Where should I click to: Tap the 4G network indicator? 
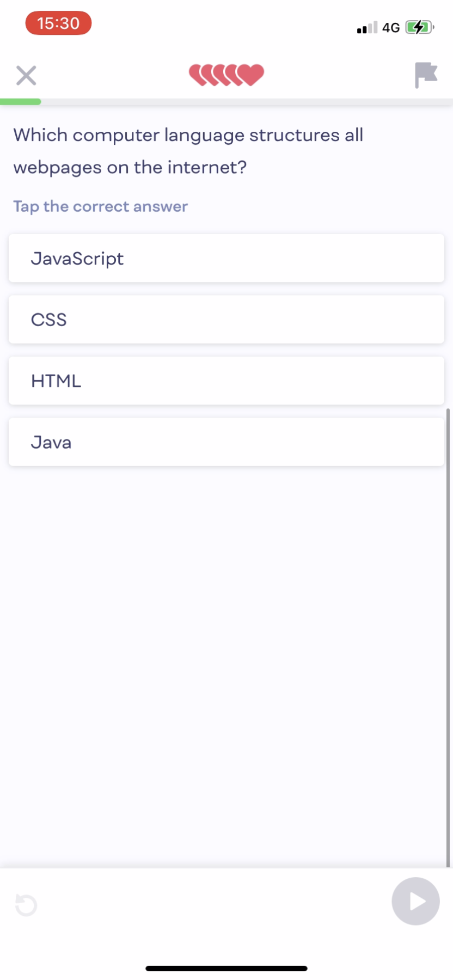(391, 28)
